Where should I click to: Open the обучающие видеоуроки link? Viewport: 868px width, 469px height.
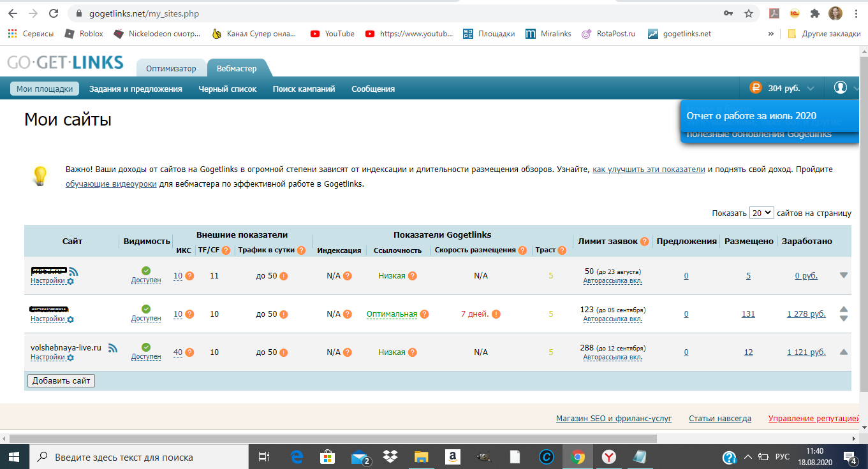[111, 184]
